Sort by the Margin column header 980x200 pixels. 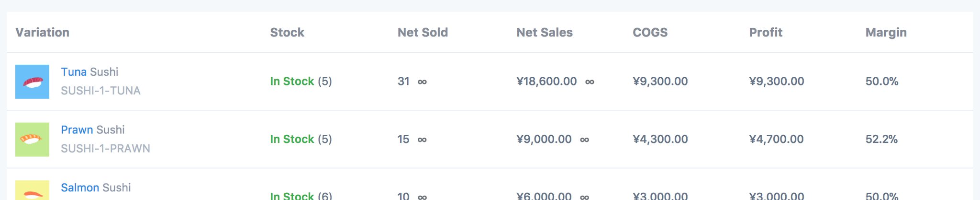(886, 32)
